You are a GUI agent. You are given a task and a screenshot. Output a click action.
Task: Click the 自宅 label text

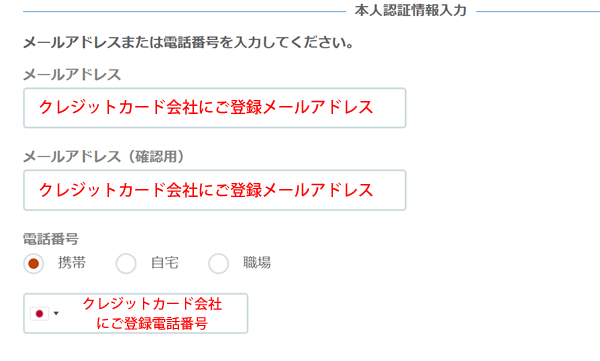pos(165,263)
